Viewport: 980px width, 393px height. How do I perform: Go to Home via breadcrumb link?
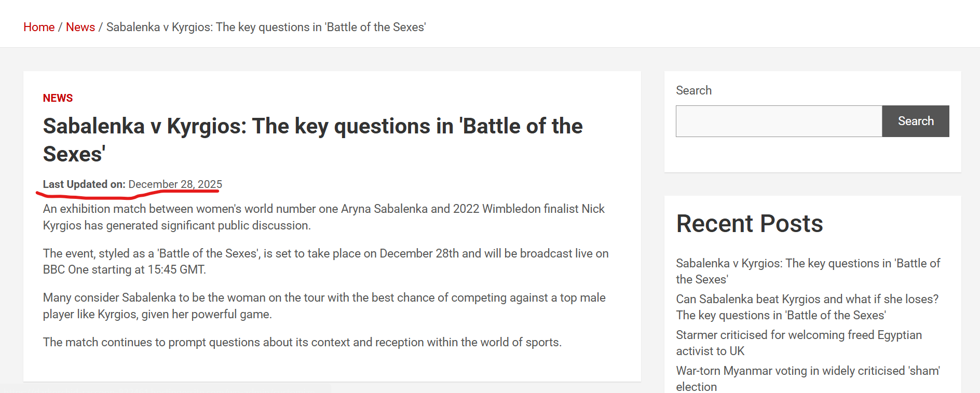[x=39, y=27]
